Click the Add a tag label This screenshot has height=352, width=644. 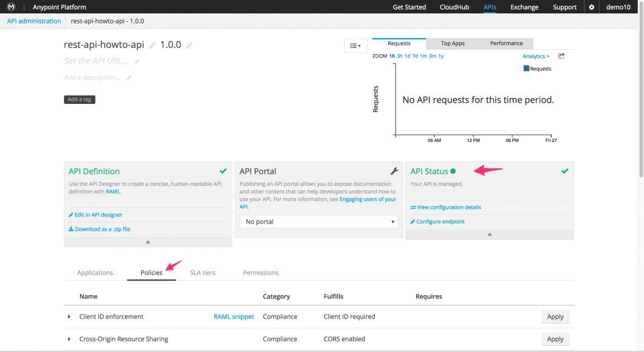79,99
